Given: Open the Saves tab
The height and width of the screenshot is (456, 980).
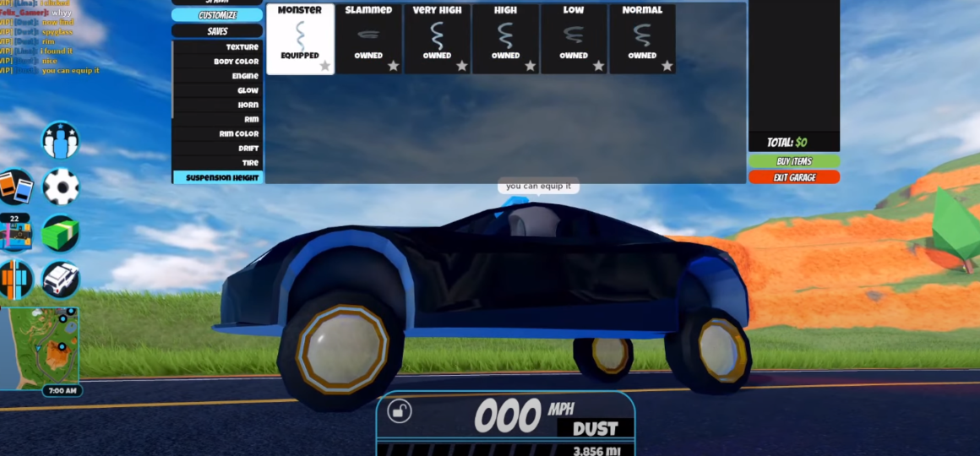Looking at the screenshot, I should tap(217, 31).
